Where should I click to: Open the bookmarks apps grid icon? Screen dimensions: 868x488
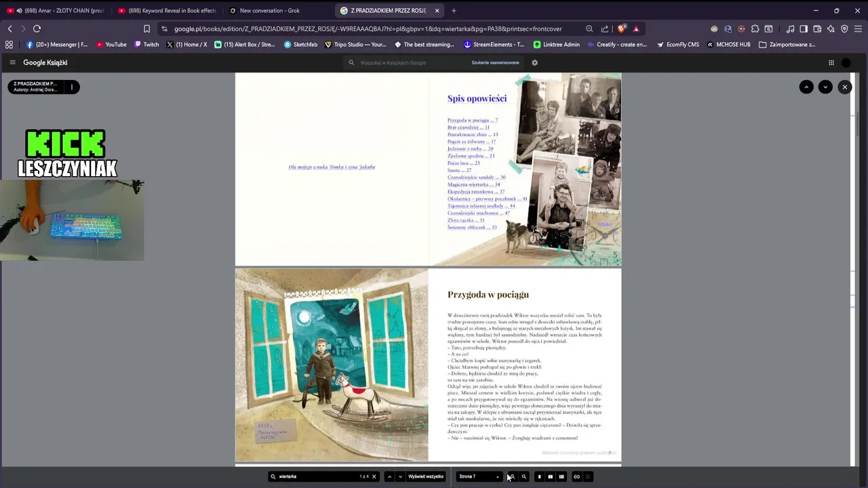point(9,44)
